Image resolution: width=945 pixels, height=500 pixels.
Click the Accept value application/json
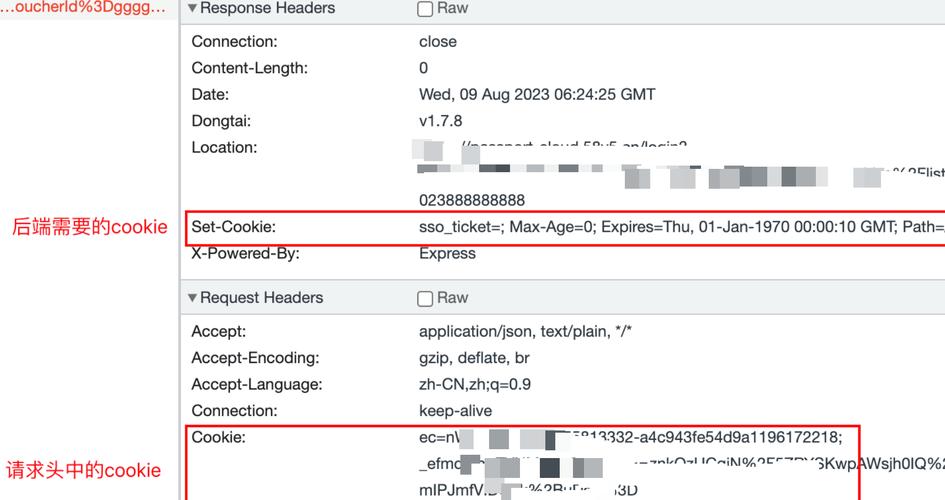click(525, 331)
